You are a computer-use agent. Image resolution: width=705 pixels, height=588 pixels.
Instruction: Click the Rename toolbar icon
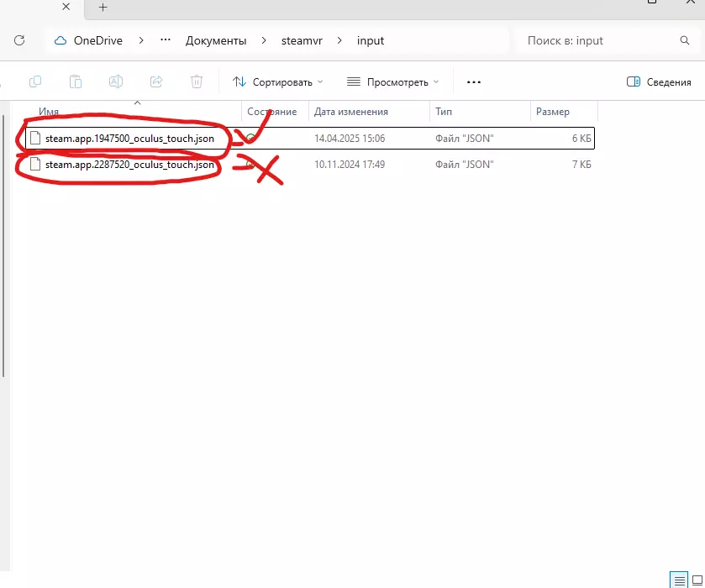(116, 81)
